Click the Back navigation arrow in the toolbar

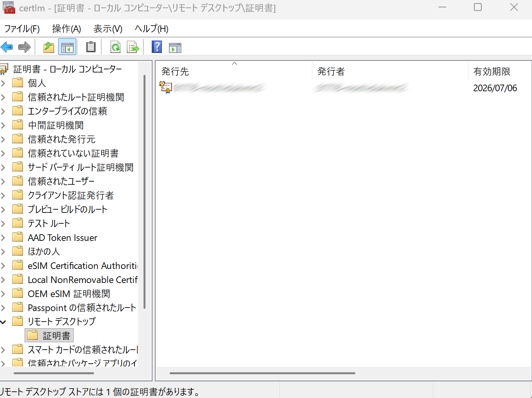pyautogui.click(x=7, y=47)
